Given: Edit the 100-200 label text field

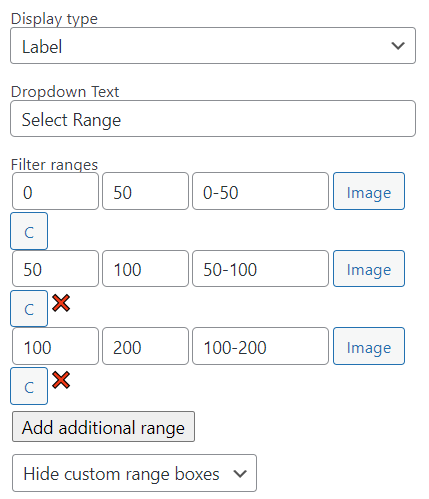Looking at the screenshot, I should [260, 346].
